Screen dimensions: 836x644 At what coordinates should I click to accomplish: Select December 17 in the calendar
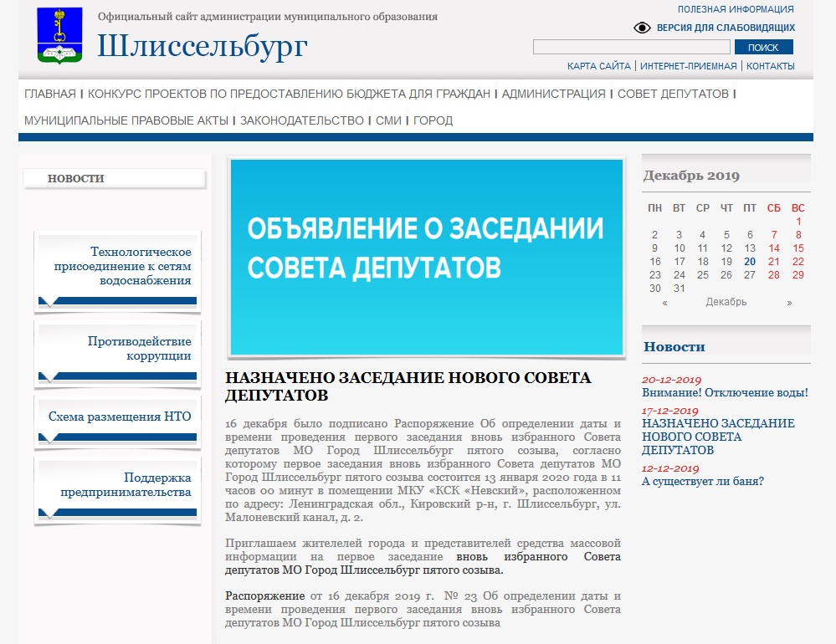pyautogui.click(x=680, y=262)
